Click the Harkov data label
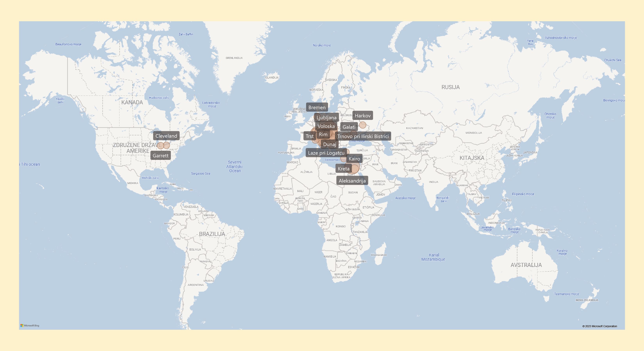The image size is (644, 351). pos(363,116)
